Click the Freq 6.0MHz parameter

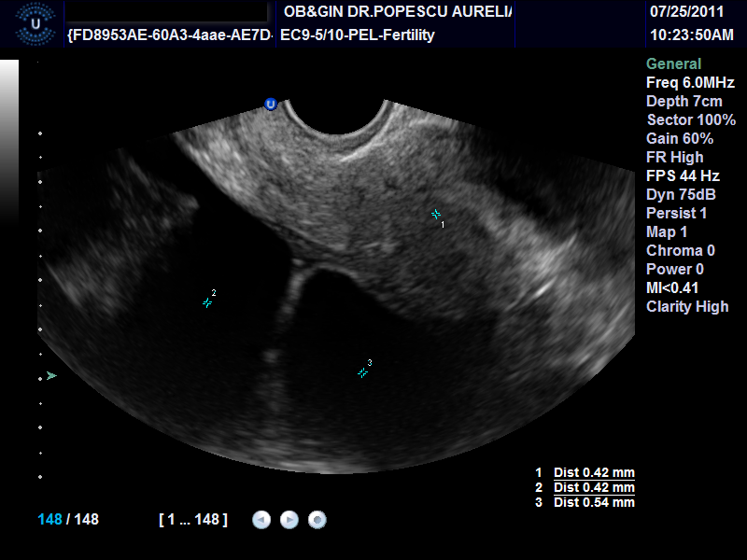tap(690, 82)
